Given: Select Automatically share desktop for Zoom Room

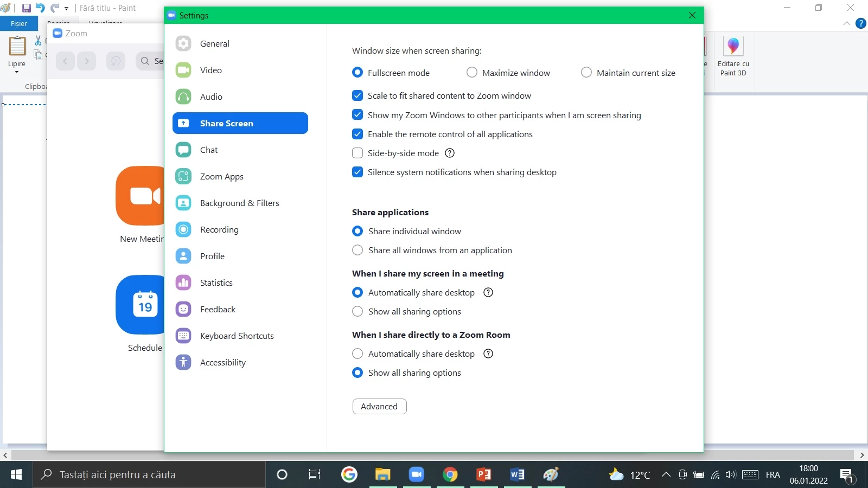Looking at the screenshot, I should point(358,354).
